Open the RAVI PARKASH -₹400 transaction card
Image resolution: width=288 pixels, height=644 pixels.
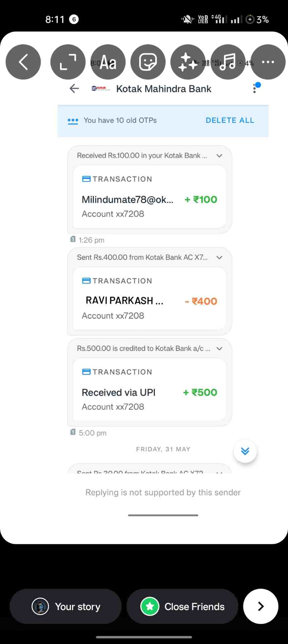(x=150, y=299)
